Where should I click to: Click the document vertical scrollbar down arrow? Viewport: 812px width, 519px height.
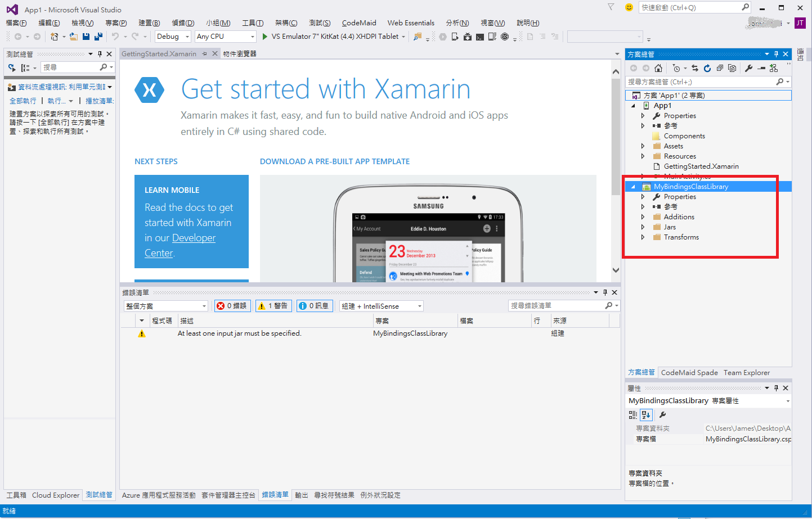[616, 270]
